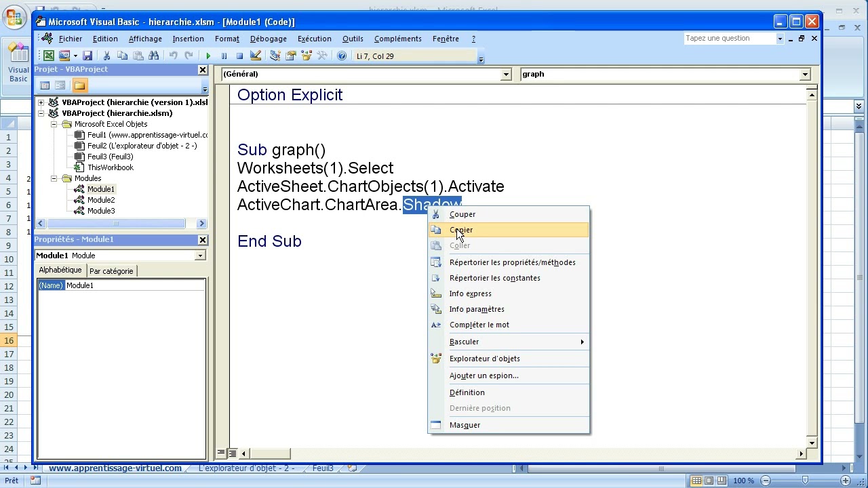
Task: Run the macro with the green play icon
Action: 208,56
